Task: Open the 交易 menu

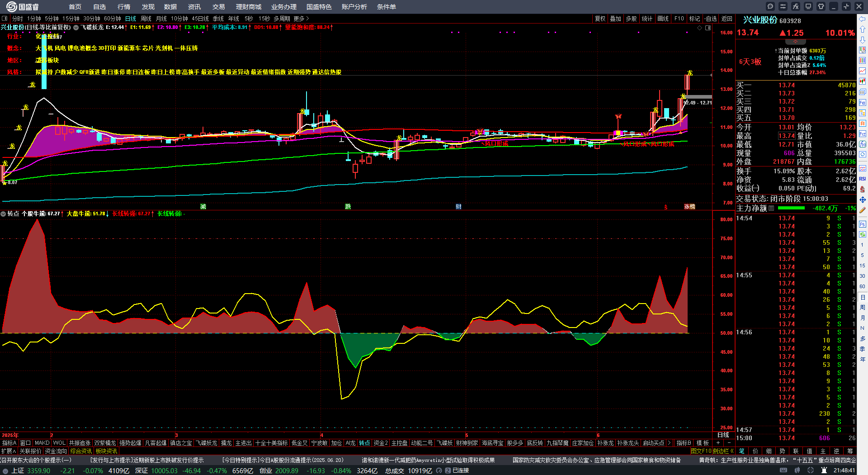Action: (219, 7)
